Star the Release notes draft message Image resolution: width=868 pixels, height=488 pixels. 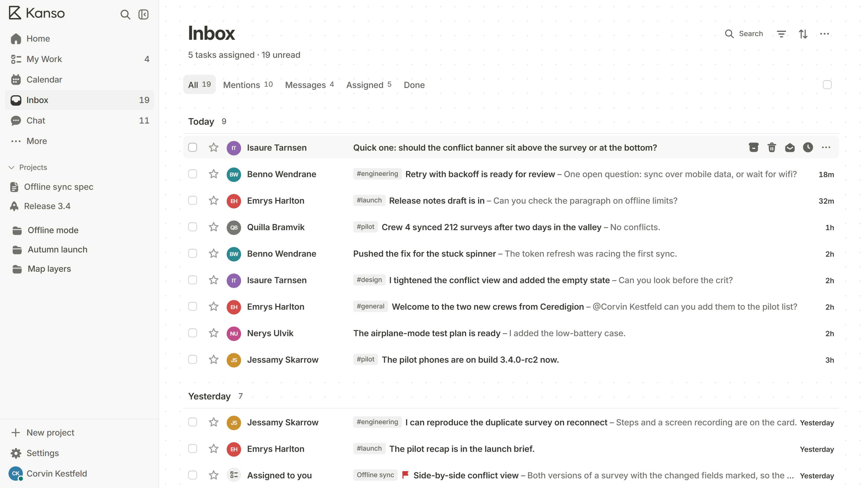[x=214, y=201]
